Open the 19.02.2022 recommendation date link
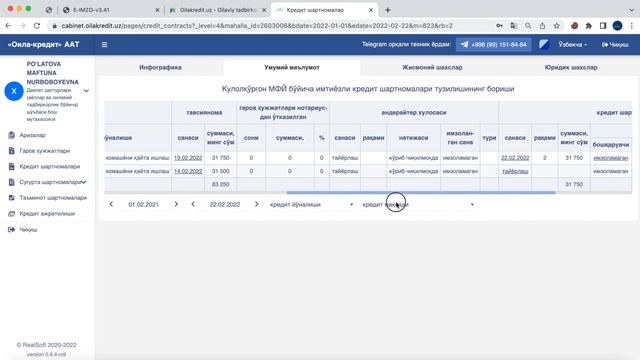 coord(188,158)
